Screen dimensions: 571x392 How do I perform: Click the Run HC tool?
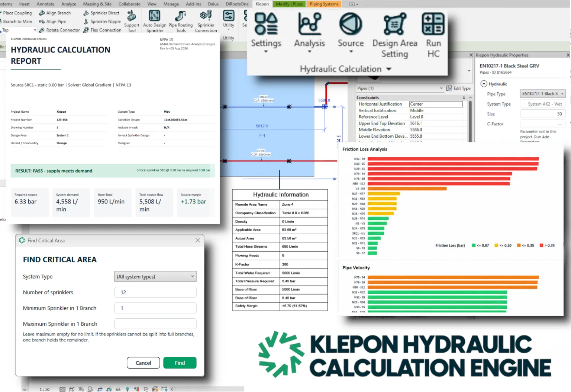coord(433,35)
